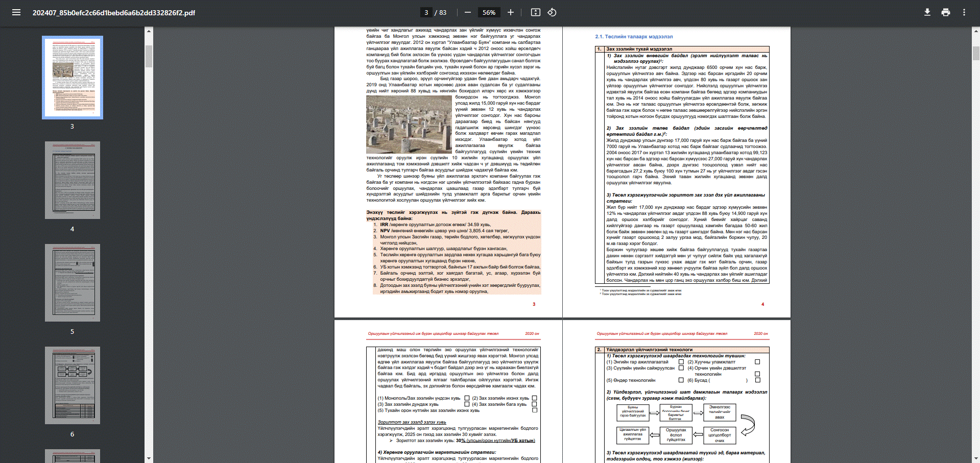Click the thumbnail sidebar scroll-up arrow
The image size is (980, 463).
[149, 31]
